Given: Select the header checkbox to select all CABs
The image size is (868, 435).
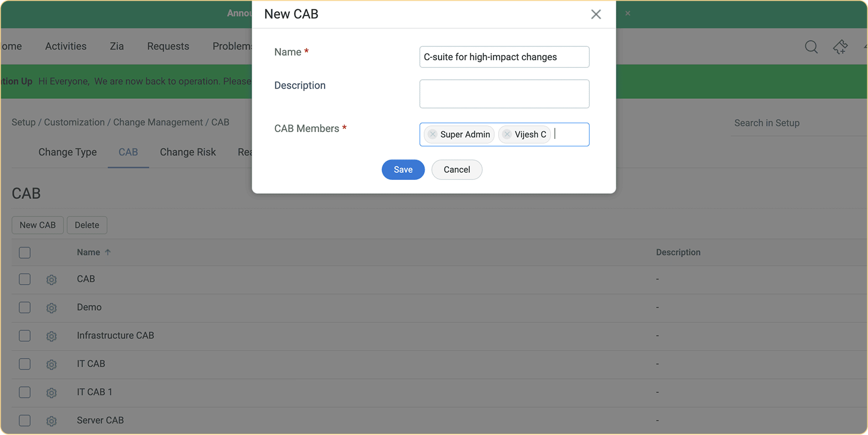Looking at the screenshot, I should (24, 252).
